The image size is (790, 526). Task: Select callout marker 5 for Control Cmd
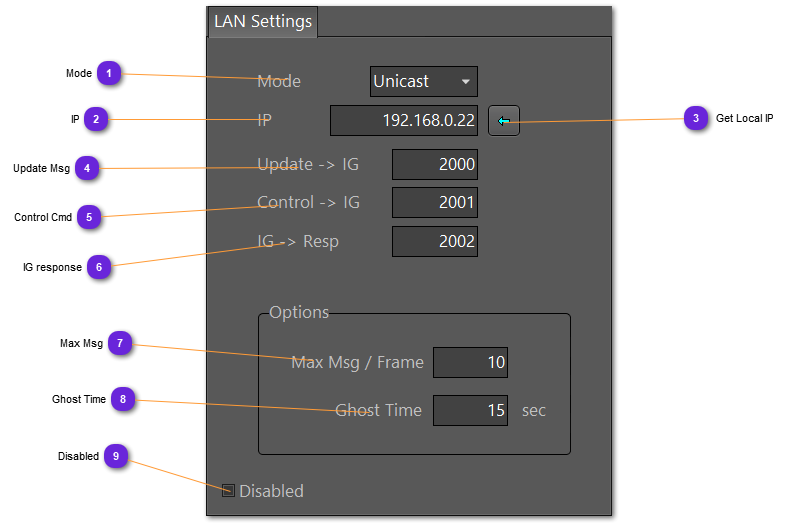[89, 217]
